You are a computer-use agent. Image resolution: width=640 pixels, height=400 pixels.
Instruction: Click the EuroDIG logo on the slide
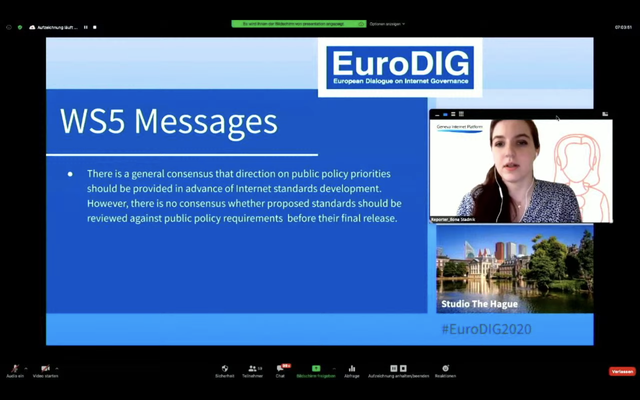(x=400, y=67)
